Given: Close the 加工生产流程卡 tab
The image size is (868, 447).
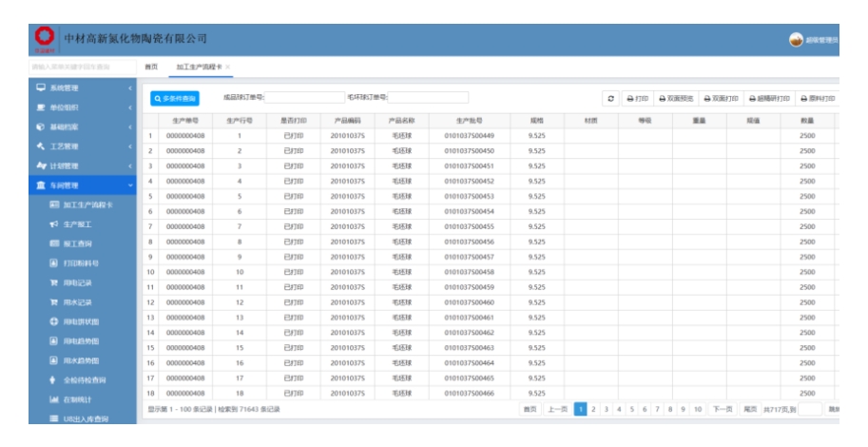Looking at the screenshot, I should 227,67.
